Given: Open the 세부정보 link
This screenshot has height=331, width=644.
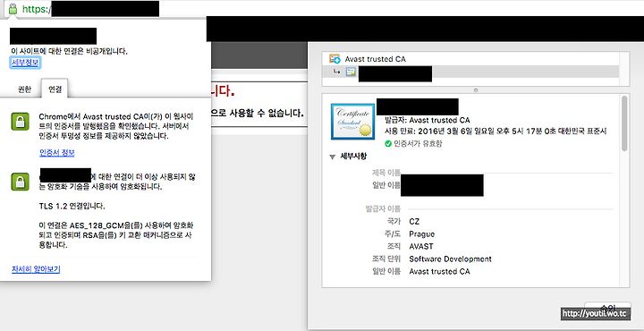Looking at the screenshot, I should [x=25, y=63].
